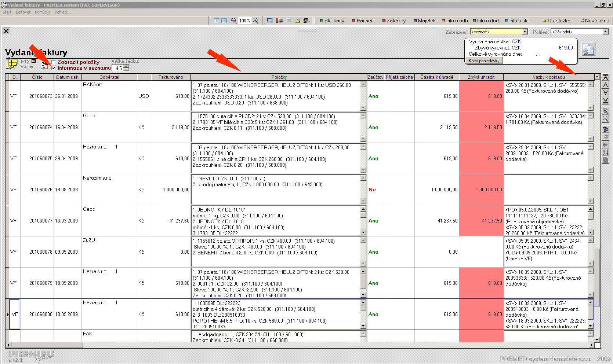Uncheck the Informace v seznamu checkbox

tap(54, 68)
